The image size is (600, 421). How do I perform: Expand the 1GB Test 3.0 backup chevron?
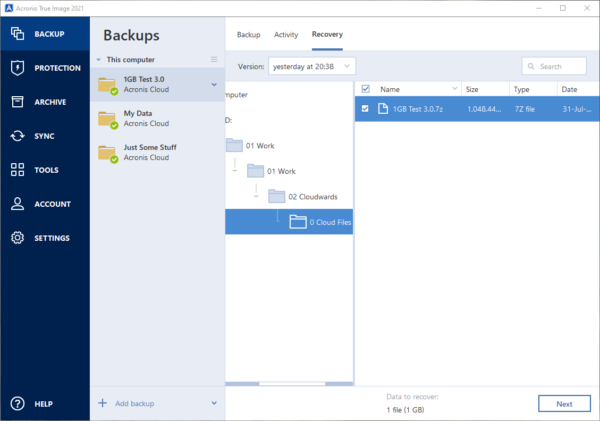tap(214, 85)
